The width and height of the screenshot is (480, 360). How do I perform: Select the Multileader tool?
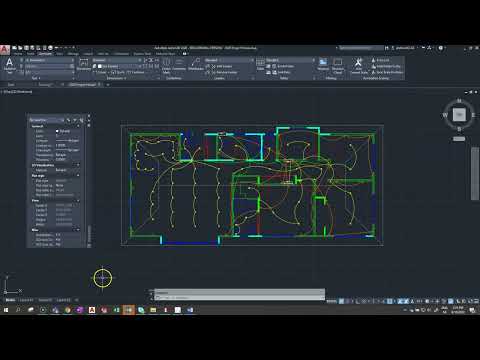point(196,64)
